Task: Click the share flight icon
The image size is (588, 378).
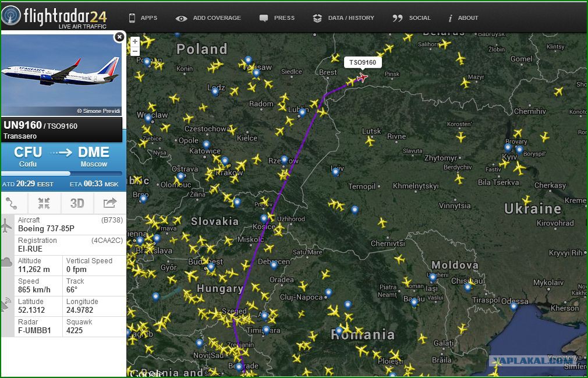Action: tap(110, 203)
